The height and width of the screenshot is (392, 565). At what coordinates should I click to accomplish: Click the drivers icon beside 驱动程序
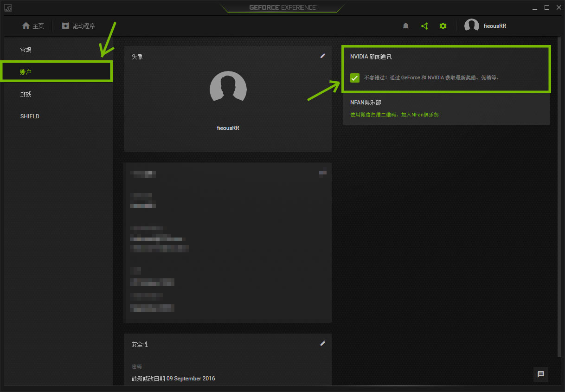(65, 26)
